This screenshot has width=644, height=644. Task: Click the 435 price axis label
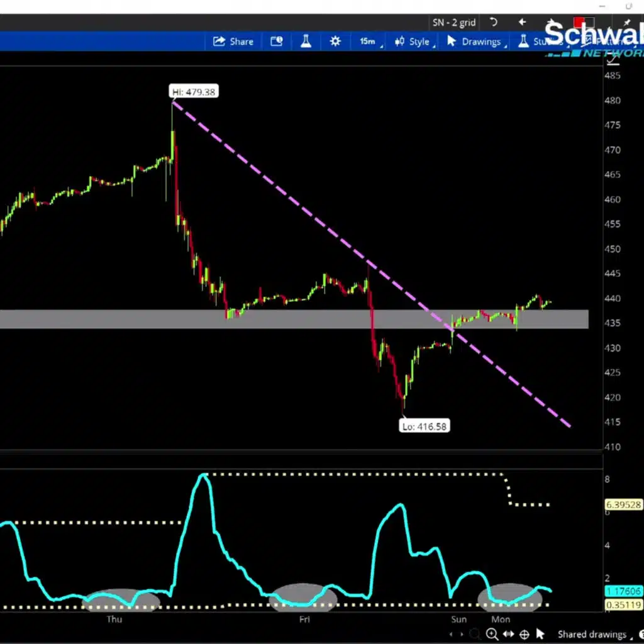tap(612, 323)
